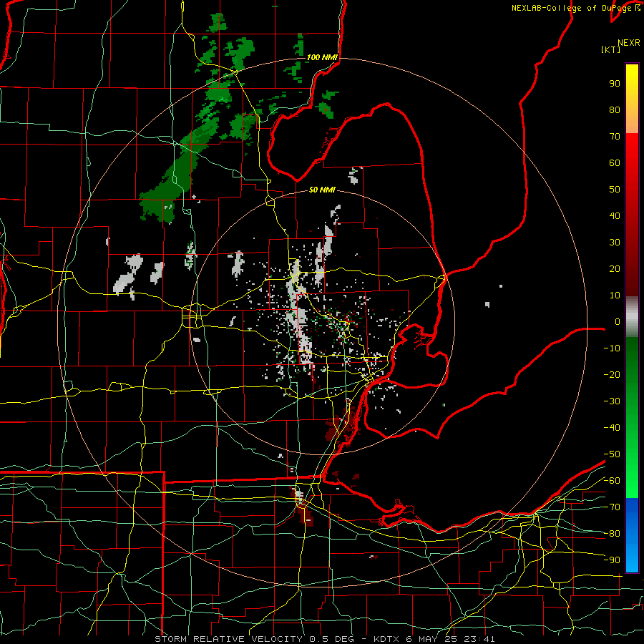The height and width of the screenshot is (644, 644).
Task: Click the 0 value on the velocity scale
Action: 618,321
